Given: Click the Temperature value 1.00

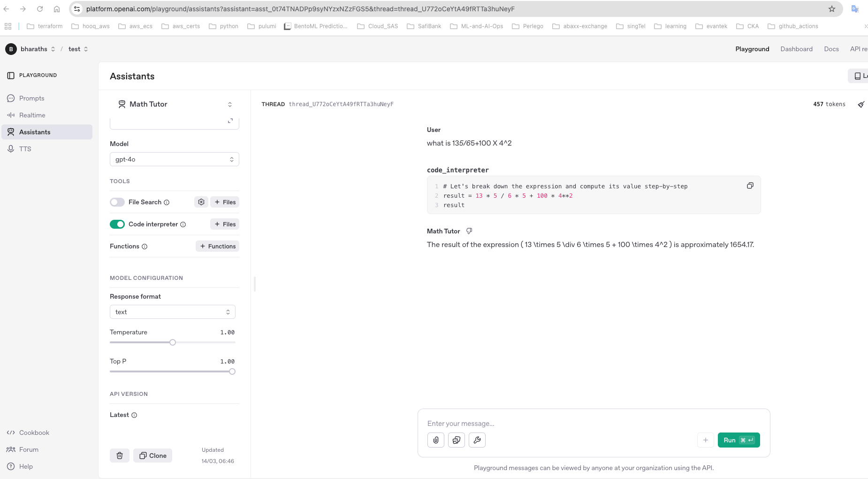Looking at the screenshot, I should pyautogui.click(x=227, y=332).
